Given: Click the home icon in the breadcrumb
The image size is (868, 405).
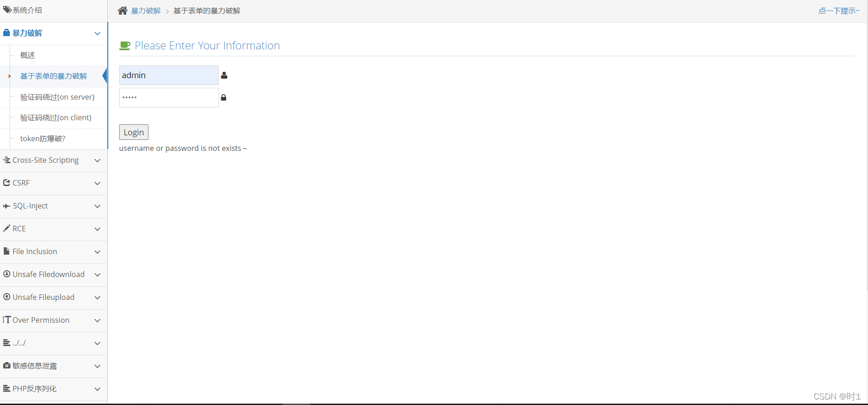Looking at the screenshot, I should coord(122,11).
